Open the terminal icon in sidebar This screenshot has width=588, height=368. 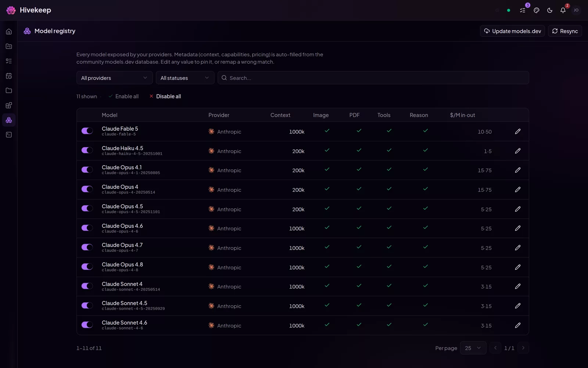9,135
